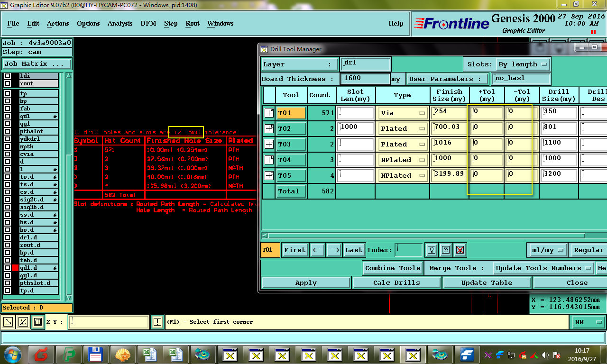The image size is (607, 364).
Task: Click the red pause icon under the date
Action: pyautogui.click(x=593, y=32)
